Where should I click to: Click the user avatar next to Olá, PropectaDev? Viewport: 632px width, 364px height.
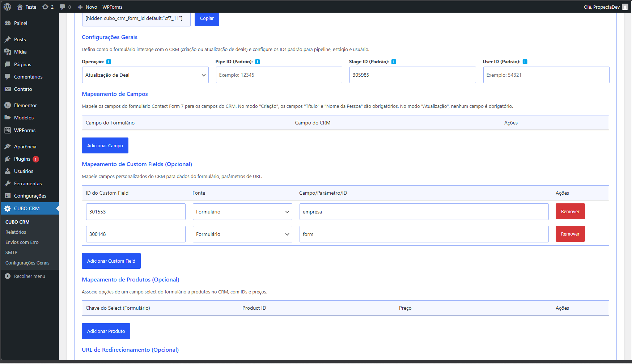pos(625,7)
